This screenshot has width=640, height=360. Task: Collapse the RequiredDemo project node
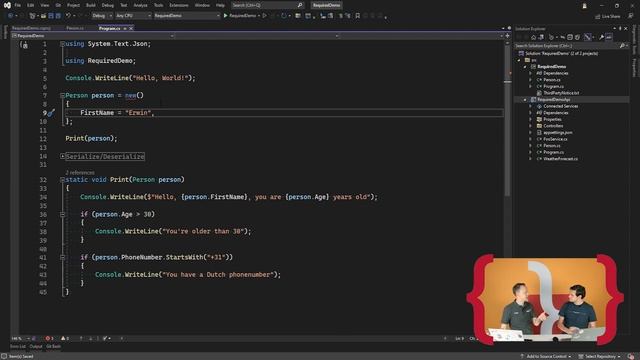tap(525, 67)
